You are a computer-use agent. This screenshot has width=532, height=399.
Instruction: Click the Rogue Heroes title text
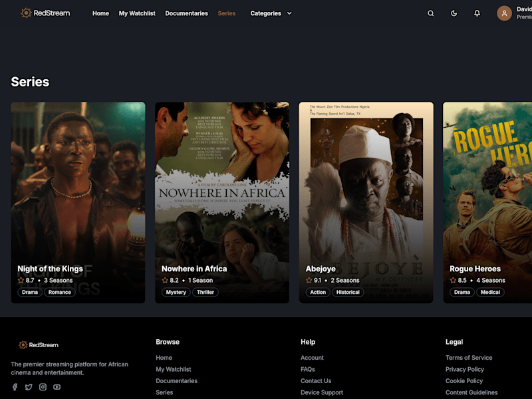(x=475, y=269)
